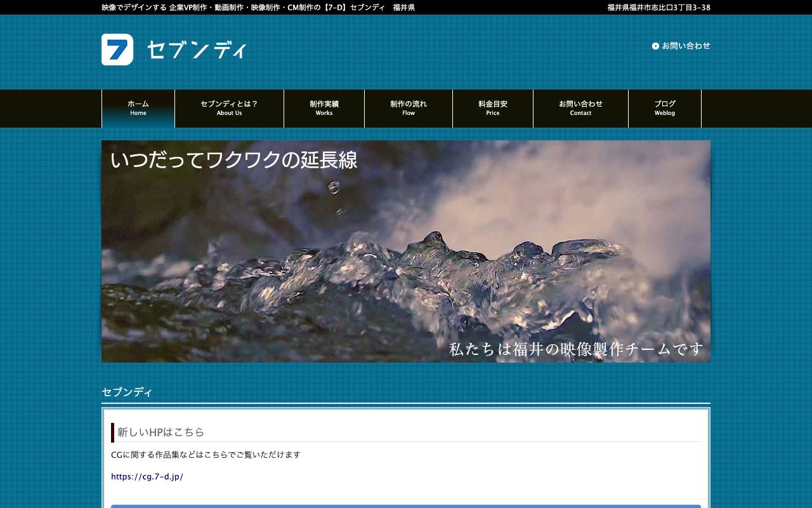Click text CGに関する作品集などはこちらでご覧いただけます
The height and width of the screenshot is (508, 812).
206,455
